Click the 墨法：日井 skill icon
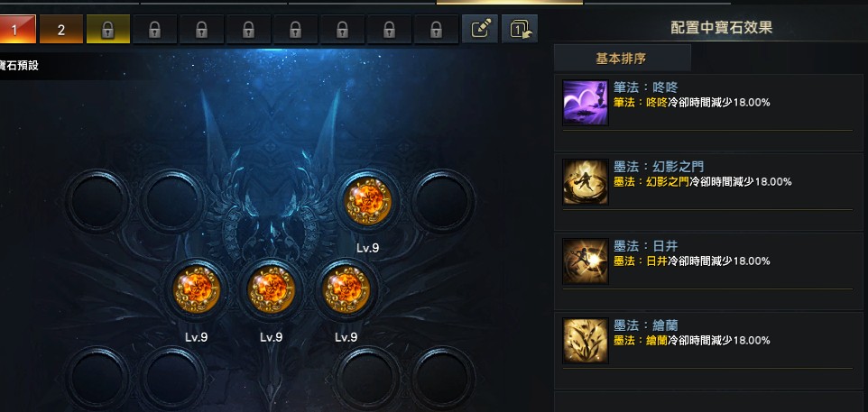Viewport: 868px width, 412px height. (585, 261)
